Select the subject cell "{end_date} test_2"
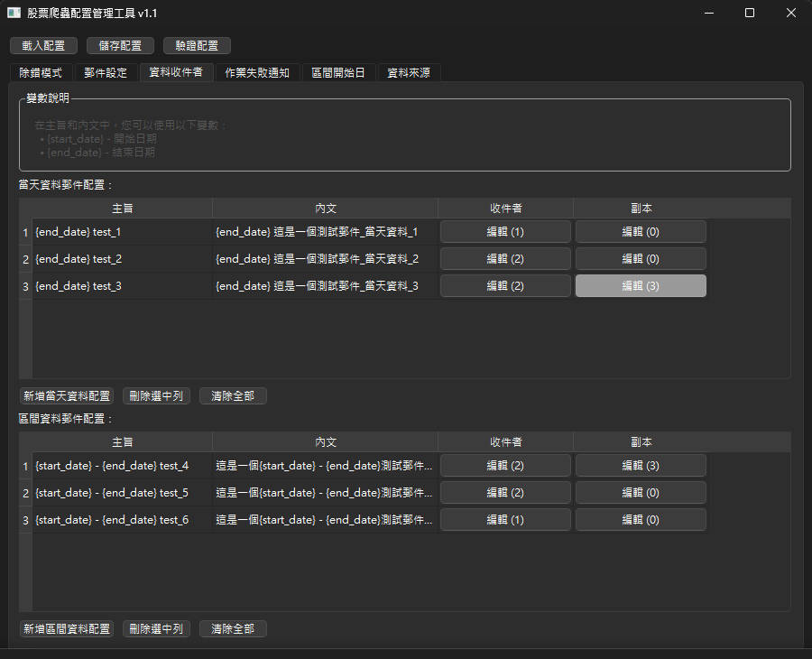This screenshot has height=659, width=812. click(x=122, y=258)
